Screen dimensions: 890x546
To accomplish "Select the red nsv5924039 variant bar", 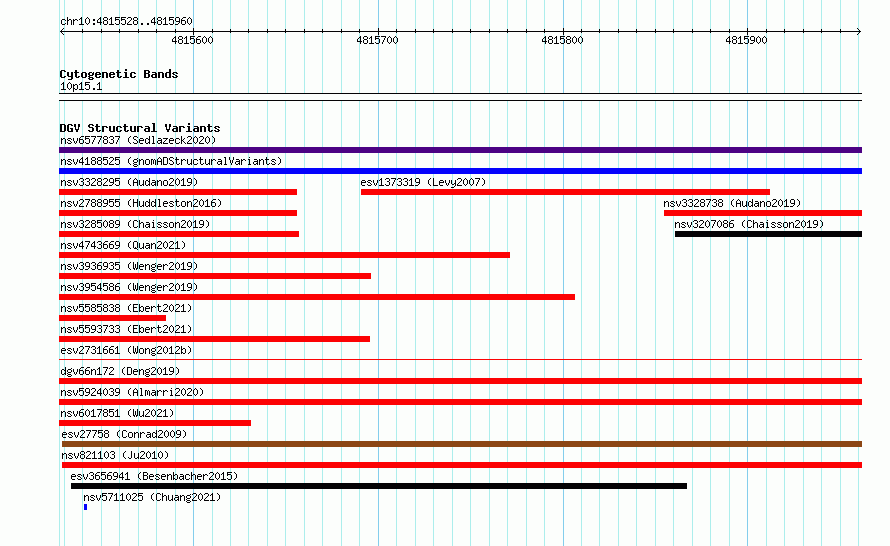I will (x=460, y=402).
